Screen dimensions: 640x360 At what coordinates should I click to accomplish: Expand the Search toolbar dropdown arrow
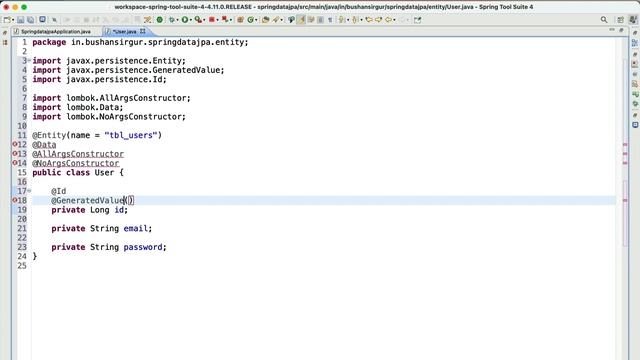282,20
